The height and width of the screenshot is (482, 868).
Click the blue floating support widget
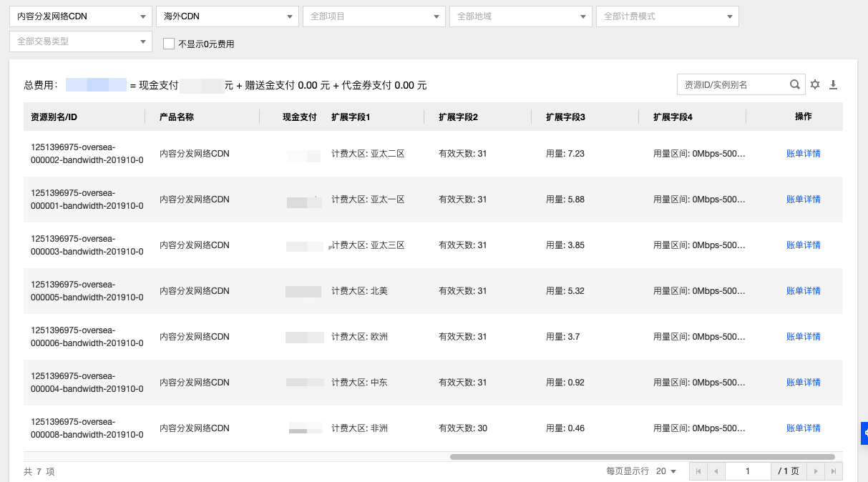(x=864, y=433)
